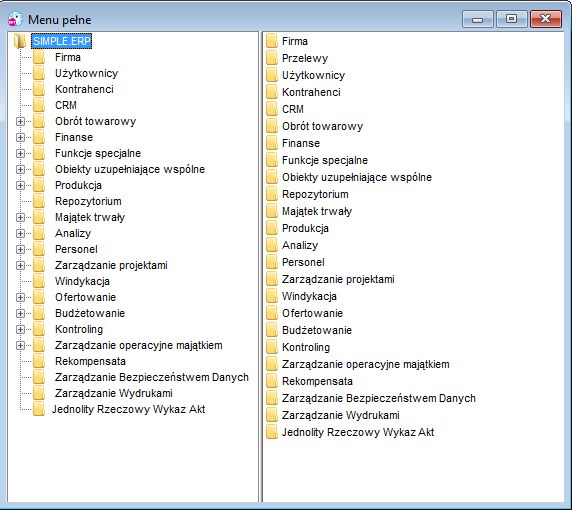This screenshot has height=510, width=572.
Task: Select Obiekty uzupełniające wspólne in right list
Action: (x=357, y=177)
